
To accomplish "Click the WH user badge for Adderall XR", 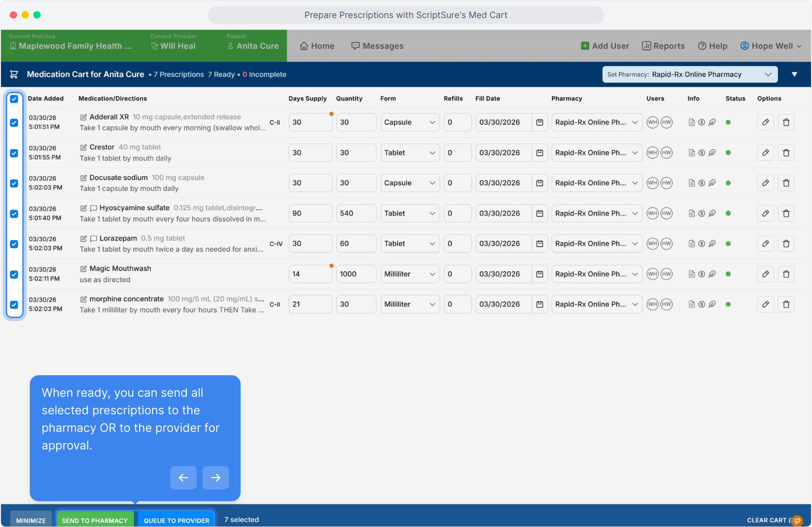I will pos(652,122).
